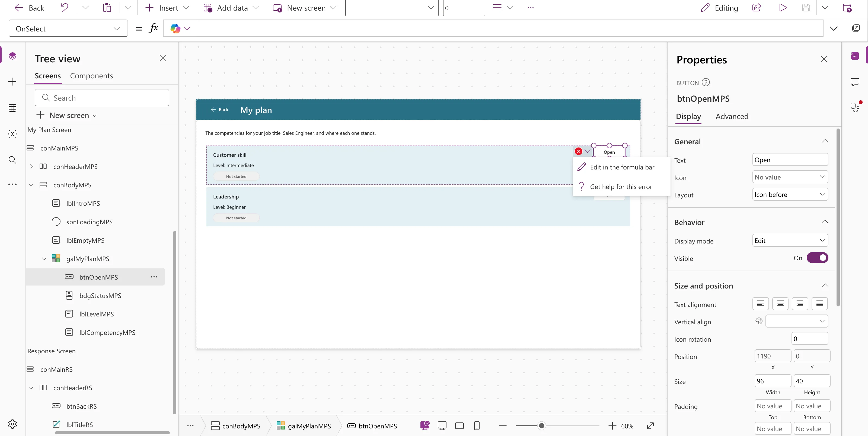
Task: Click the button help question mark icon
Action: pyautogui.click(x=706, y=82)
